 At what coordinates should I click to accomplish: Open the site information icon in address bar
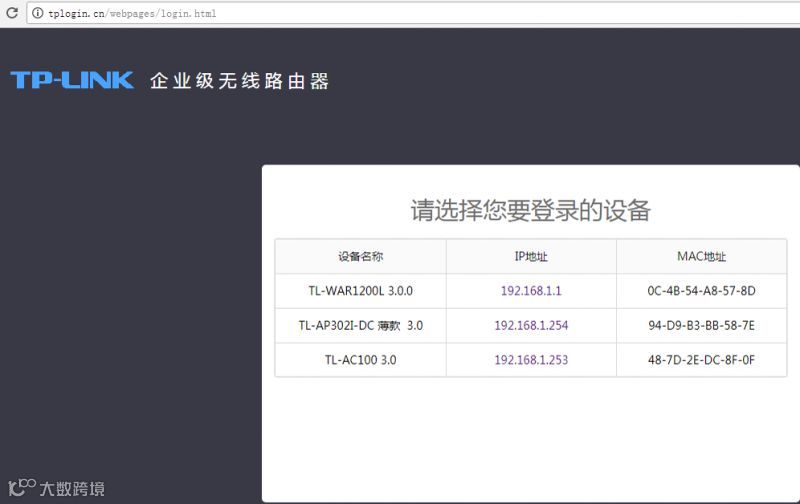click(38, 13)
